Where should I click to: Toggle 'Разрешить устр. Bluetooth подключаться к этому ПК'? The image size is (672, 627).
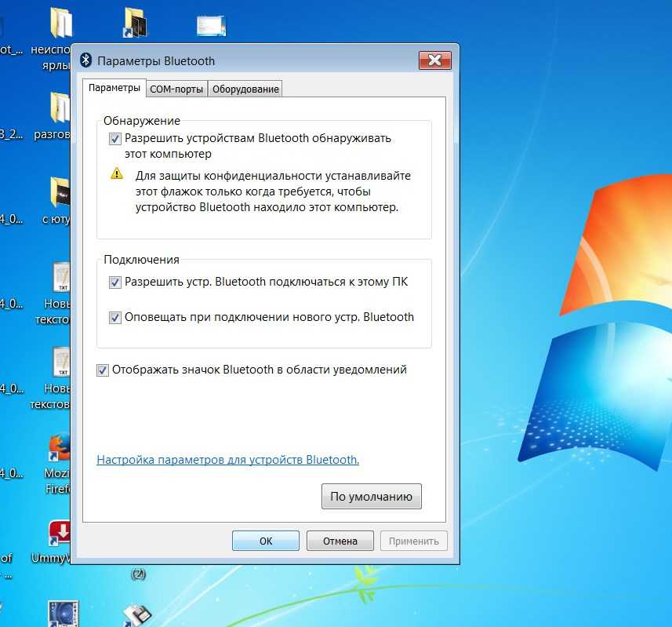[x=114, y=283]
